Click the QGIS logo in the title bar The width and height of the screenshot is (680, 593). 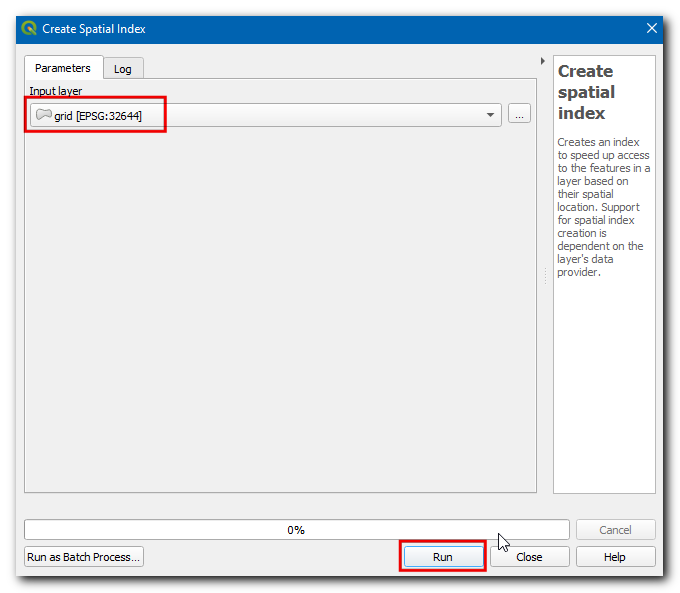[29, 29]
